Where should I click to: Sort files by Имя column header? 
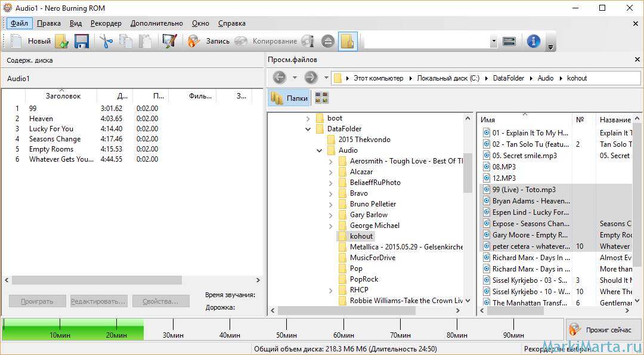525,119
